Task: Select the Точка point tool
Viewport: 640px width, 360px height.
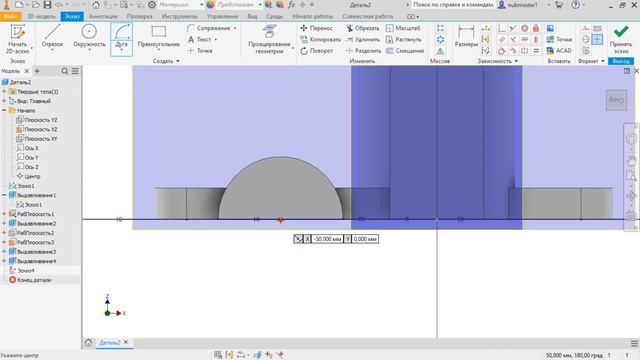Action: coord(200,51)
